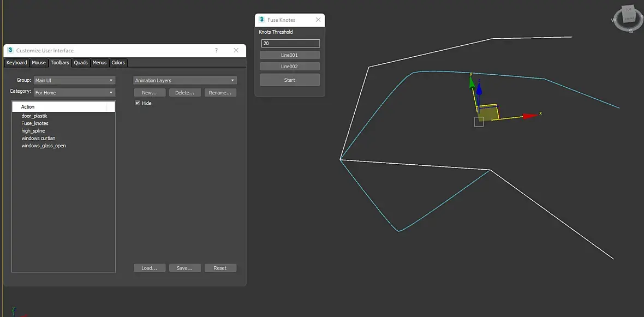Click the New... toolbar button
This screenshot has width=644, height=317.
tap(150, 92)
